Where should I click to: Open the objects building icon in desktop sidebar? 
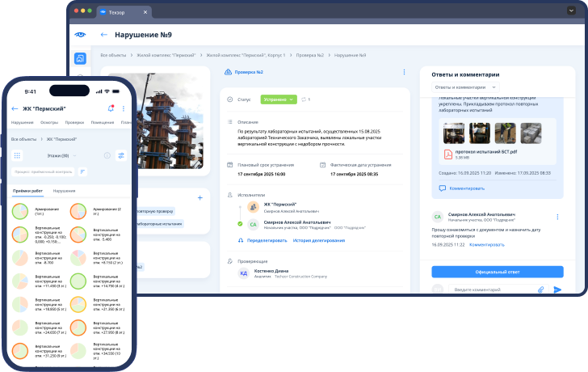(80, 58)
